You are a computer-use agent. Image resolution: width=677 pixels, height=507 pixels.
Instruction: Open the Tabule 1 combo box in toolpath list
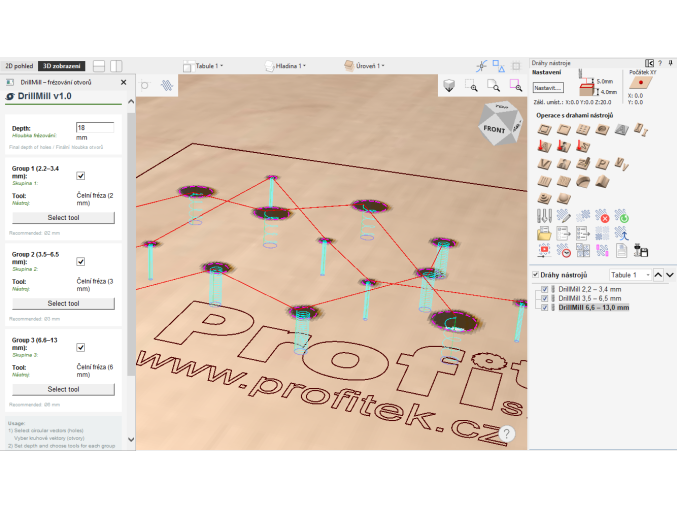point(630,275)
